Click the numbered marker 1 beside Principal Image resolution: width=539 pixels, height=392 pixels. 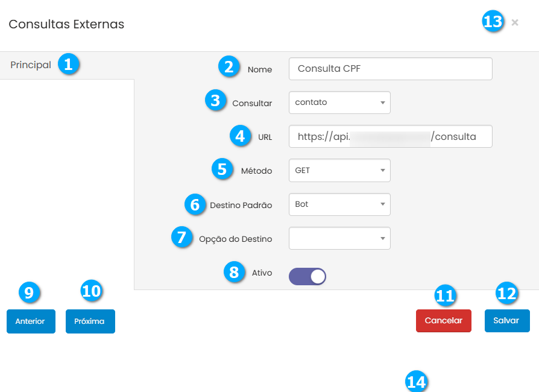tap(68, 64)
